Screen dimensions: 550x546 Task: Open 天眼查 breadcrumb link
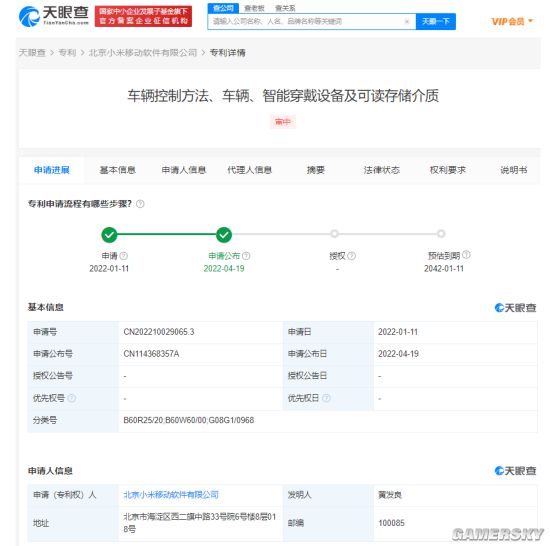click(32, 53)
